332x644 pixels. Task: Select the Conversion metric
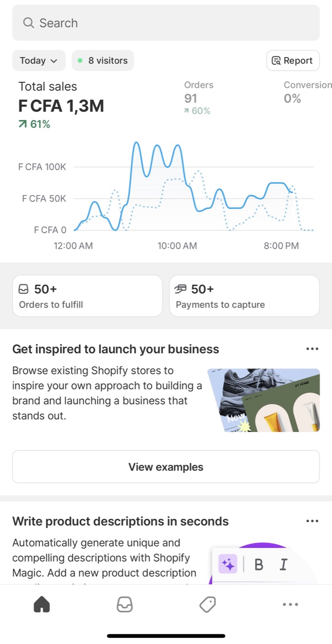pyautogui.click(x=307, y=92)
